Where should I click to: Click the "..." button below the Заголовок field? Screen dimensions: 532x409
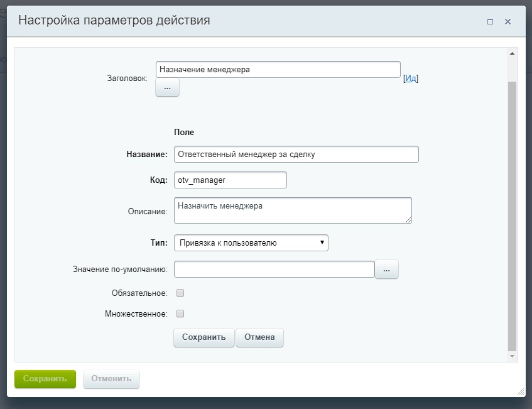pos(167,87)
